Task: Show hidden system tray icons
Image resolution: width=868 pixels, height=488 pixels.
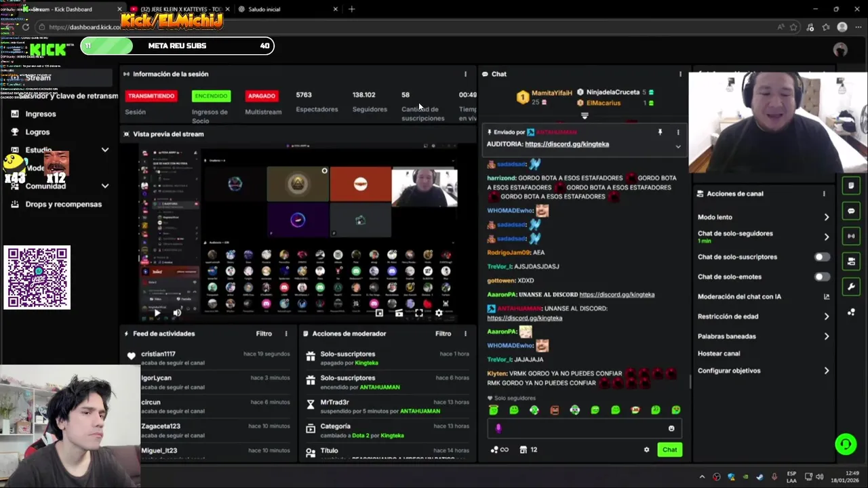Action: point(702,477)
